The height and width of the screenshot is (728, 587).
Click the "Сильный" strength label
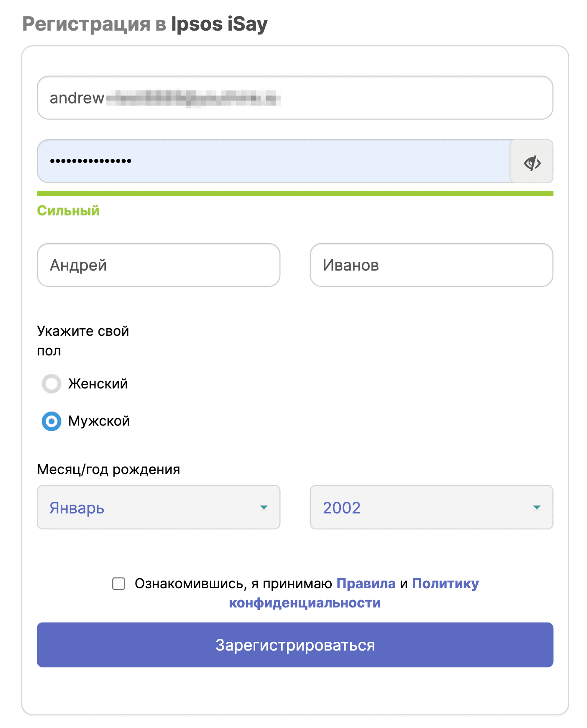(x=68, y=211)
